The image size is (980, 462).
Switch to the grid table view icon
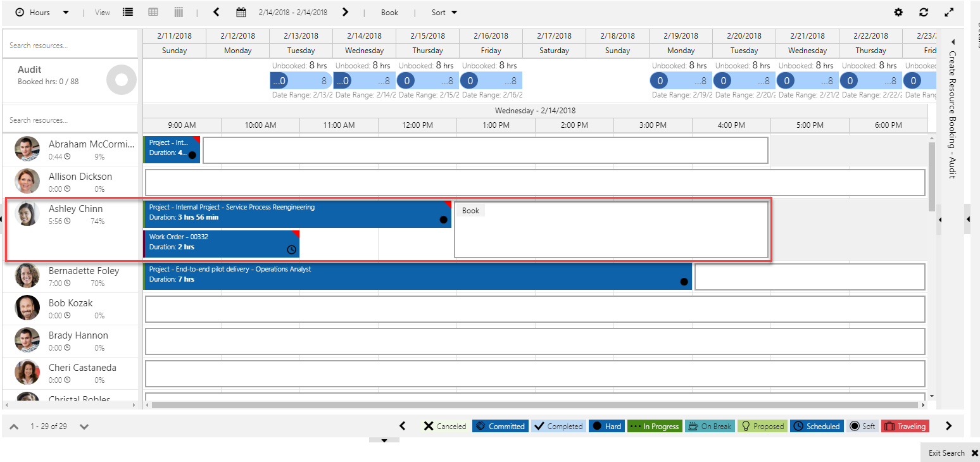153,12
